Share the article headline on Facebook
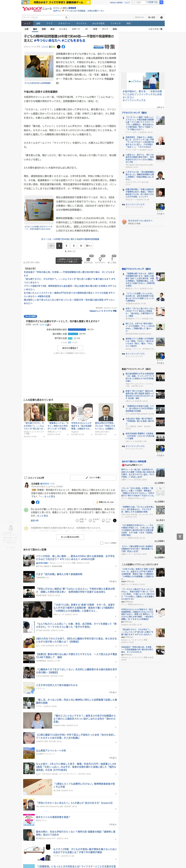Screen dimensions: 186x868 click(63, 47)
